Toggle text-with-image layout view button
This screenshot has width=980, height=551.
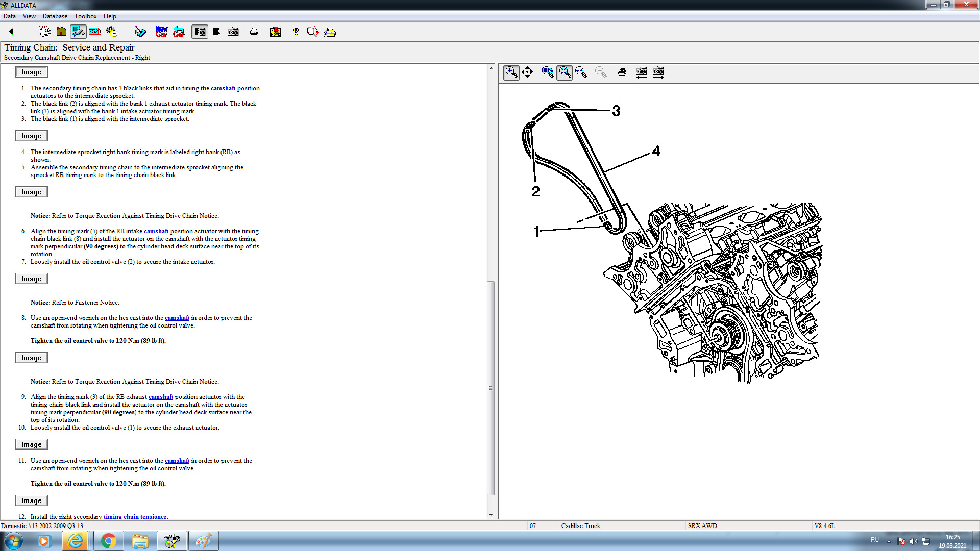click(200, 32)
